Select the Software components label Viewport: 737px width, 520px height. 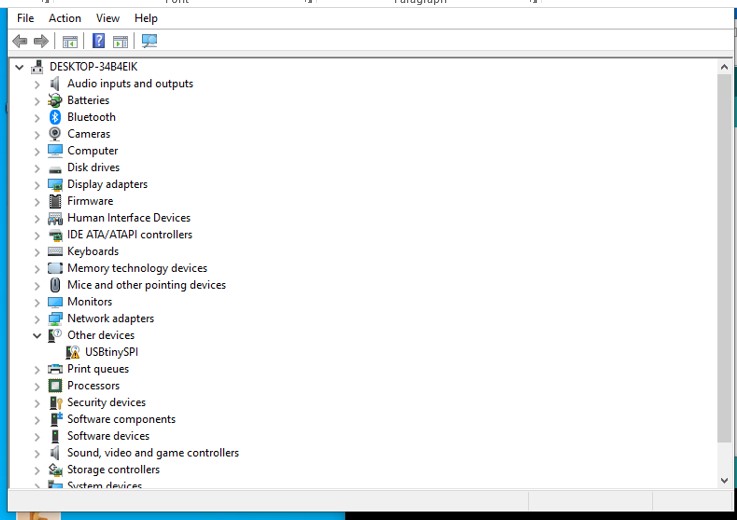(121, 419)
